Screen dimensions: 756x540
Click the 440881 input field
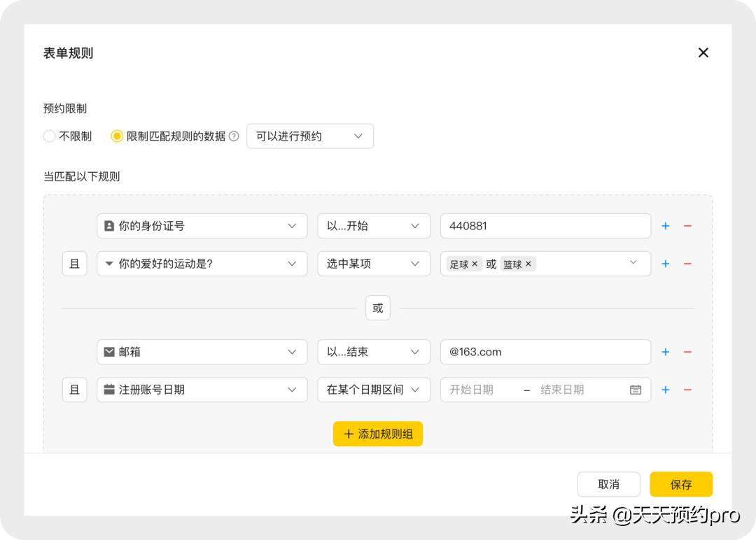click(x=545, y=225)
